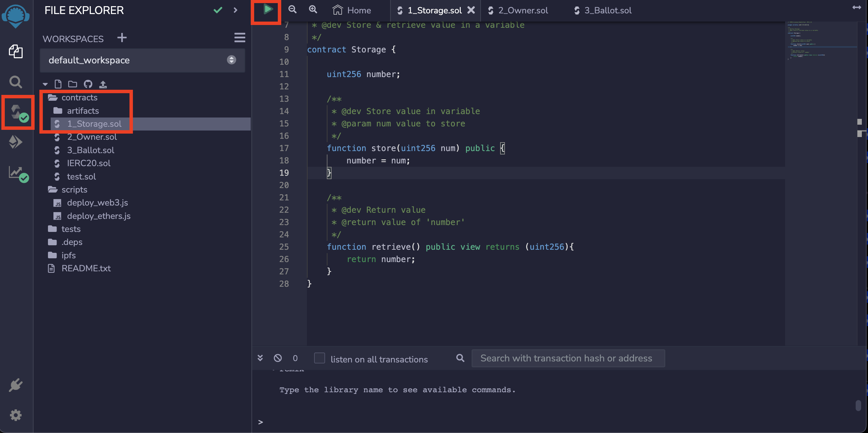The width and height of the screenshot is (868, 433).
Task: Click the 'function retrieve()' declaration line
Action: coord(450,247)
